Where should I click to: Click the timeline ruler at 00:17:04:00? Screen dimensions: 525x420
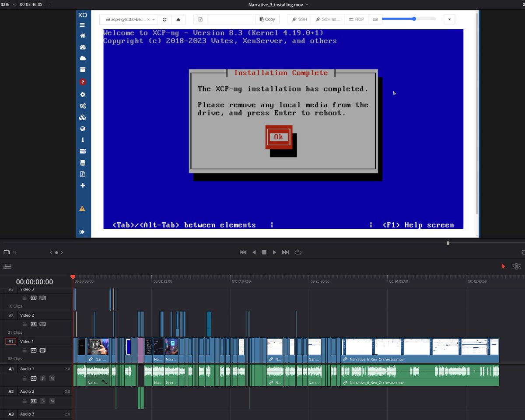click(241, 281)
